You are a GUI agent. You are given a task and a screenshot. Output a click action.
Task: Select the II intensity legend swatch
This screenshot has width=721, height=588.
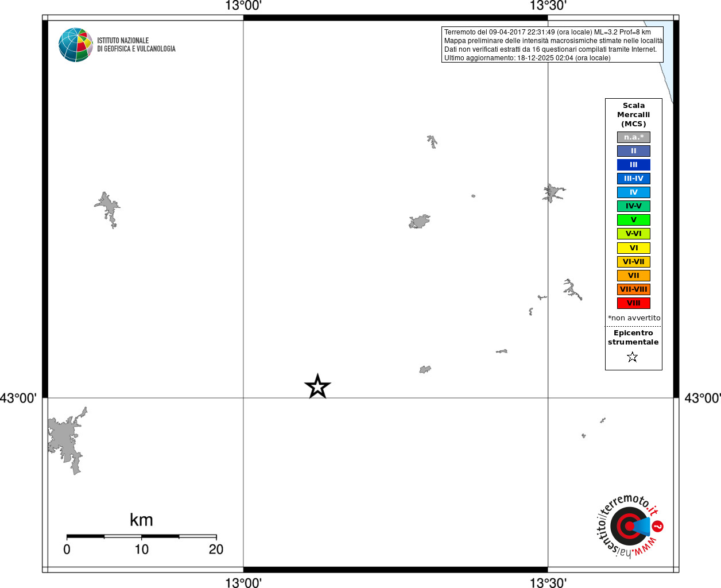(x=634, y=151)
